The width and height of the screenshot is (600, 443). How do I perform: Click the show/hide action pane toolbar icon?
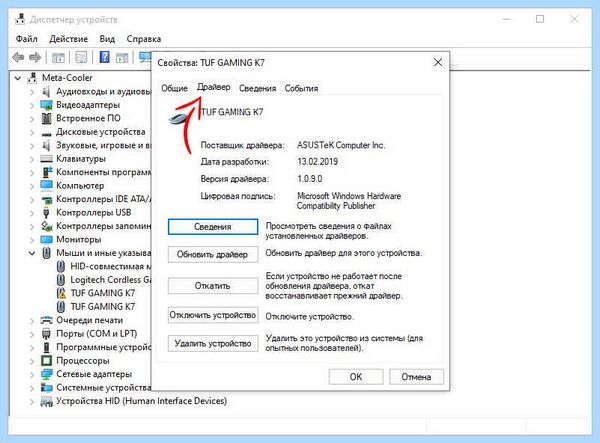click(x=122, y=58)
